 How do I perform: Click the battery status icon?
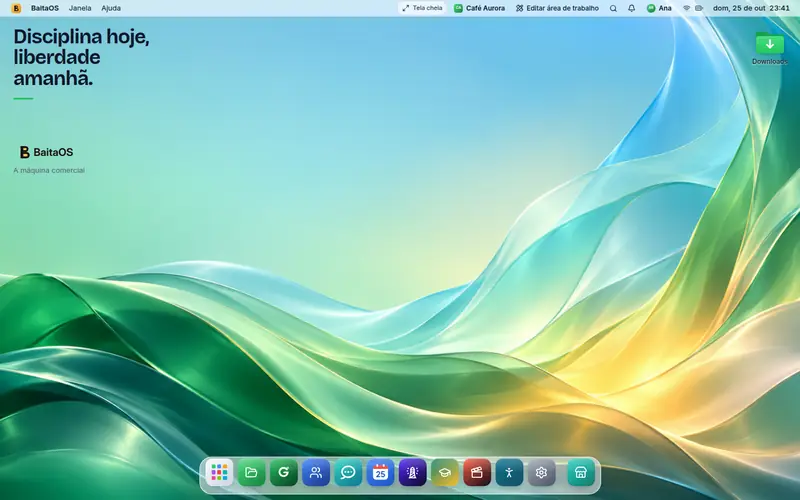click(699, 8)
